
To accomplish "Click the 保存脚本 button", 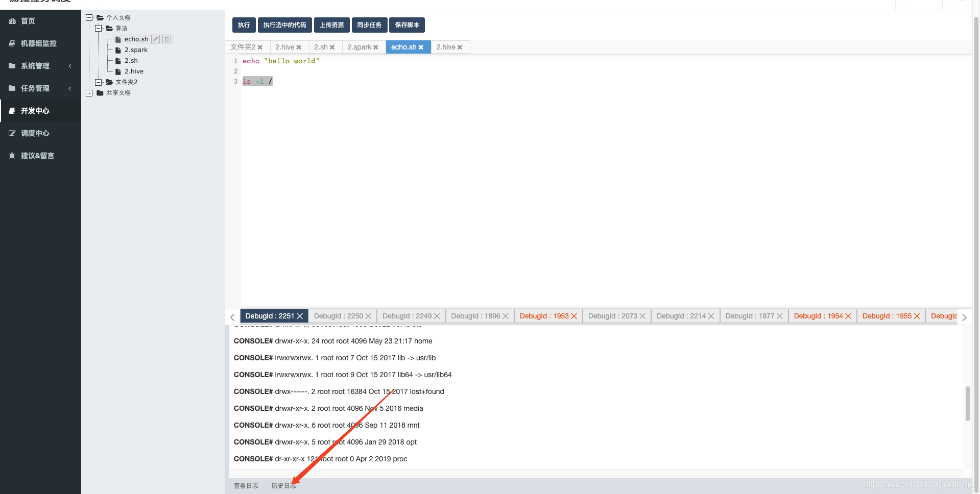I will (407, 25).
